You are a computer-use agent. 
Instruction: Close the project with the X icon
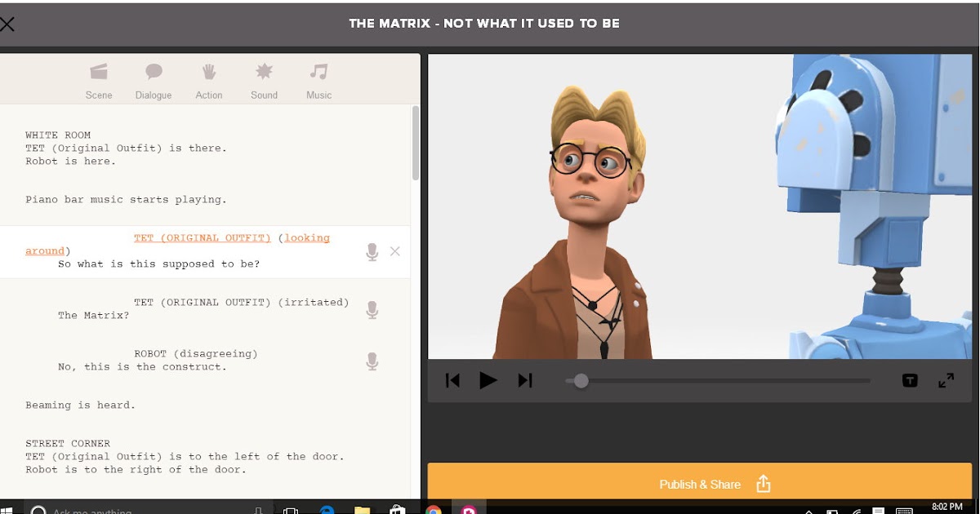[7, 24]
